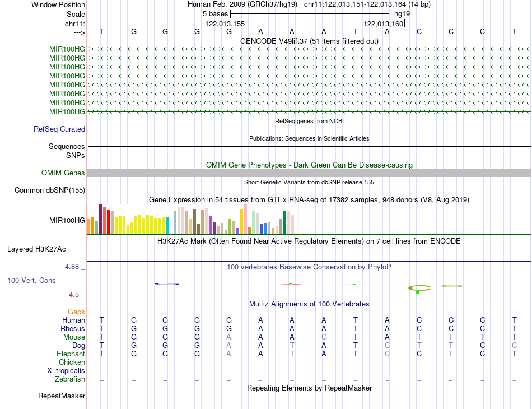The image size is (532, 409).
Task: Click the GENCODE V49lift37 track title
Action: point(309,41)
